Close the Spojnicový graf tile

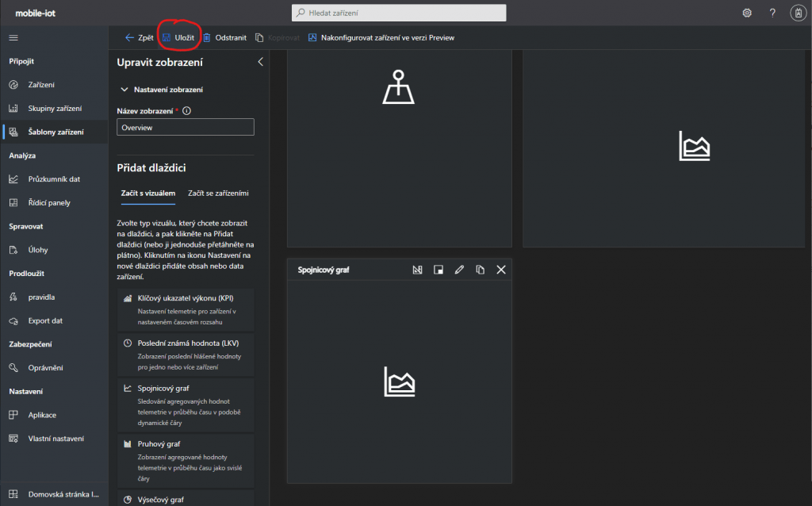pos(501,270)
